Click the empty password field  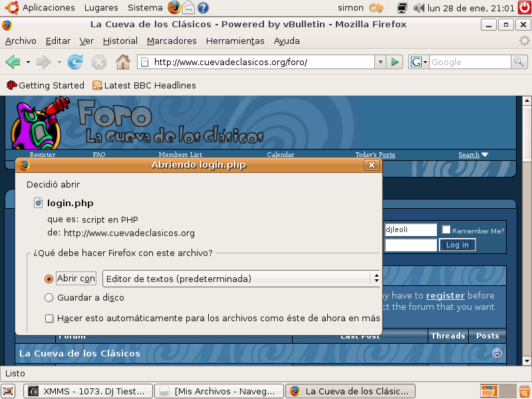410,245
